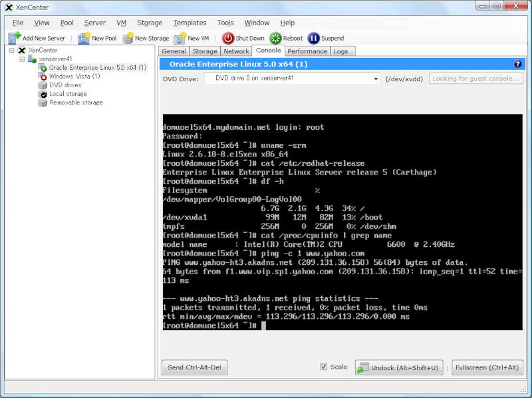Click Send Ctrl-Alt-Del button

tap(194, 367)
